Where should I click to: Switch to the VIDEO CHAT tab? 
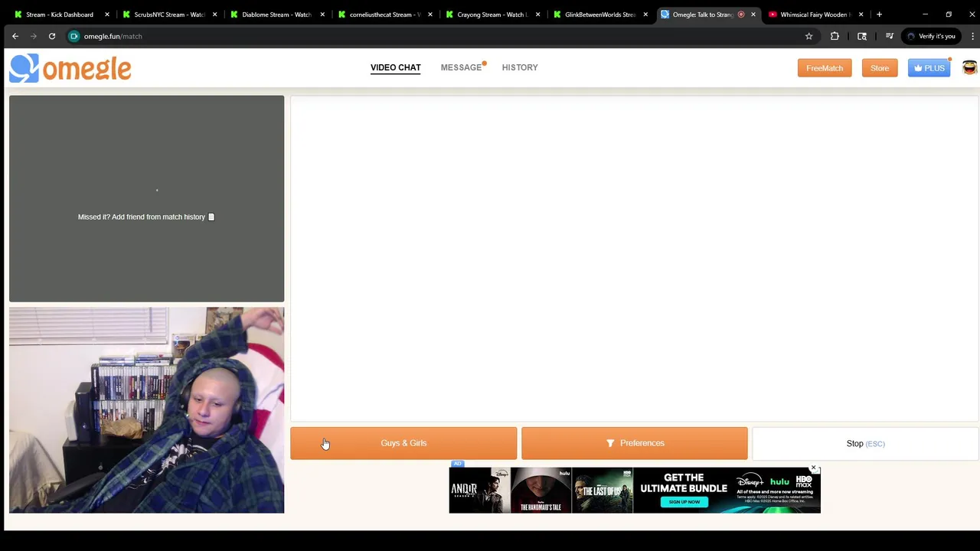[x=395, y=67]
